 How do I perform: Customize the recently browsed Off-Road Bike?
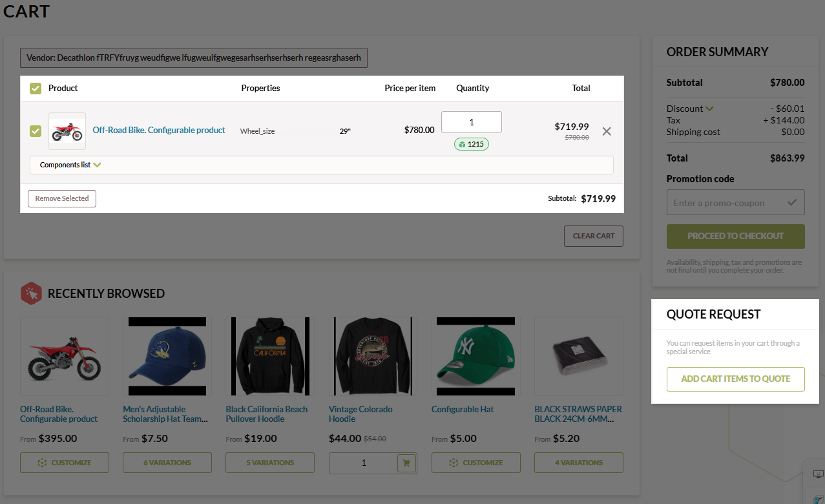(x=64, y=463)
